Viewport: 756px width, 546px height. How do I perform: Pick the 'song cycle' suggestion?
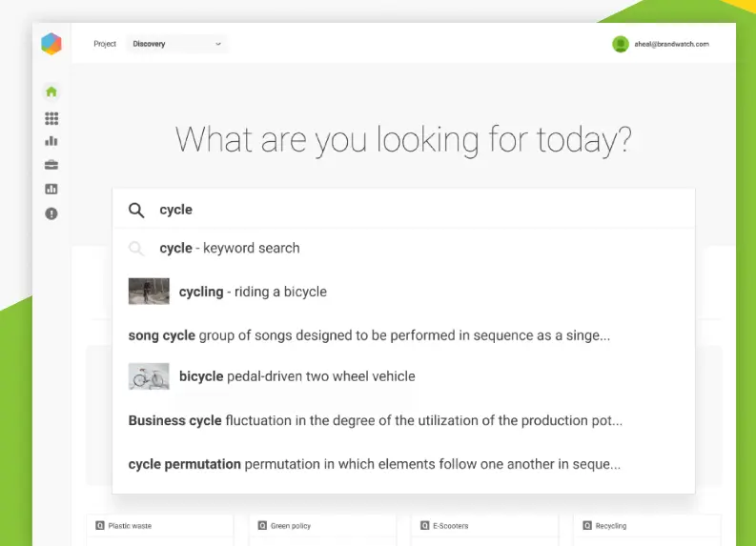[369, 335]
